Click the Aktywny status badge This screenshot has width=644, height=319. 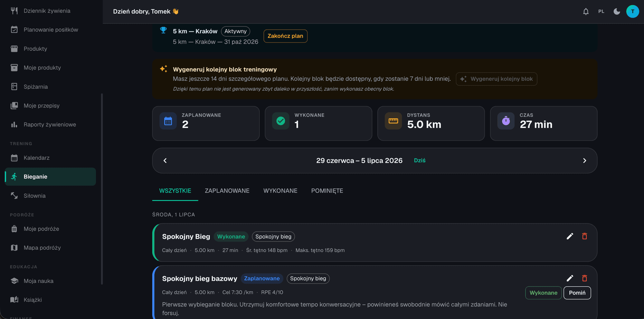(x=235, y=31)
